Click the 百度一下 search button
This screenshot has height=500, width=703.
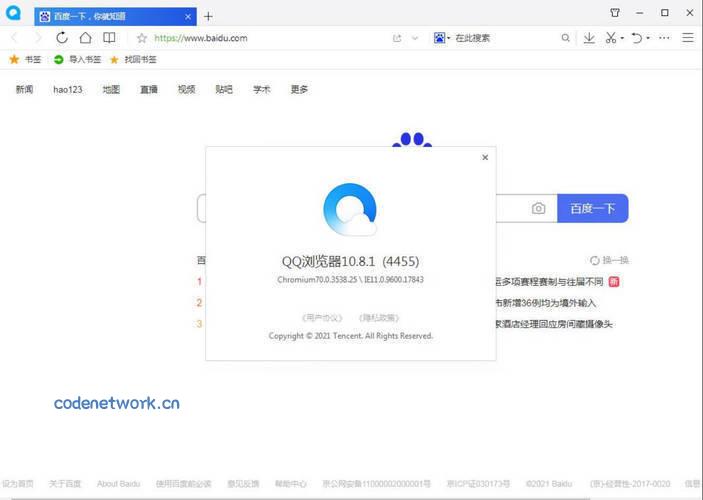[593, 208]
